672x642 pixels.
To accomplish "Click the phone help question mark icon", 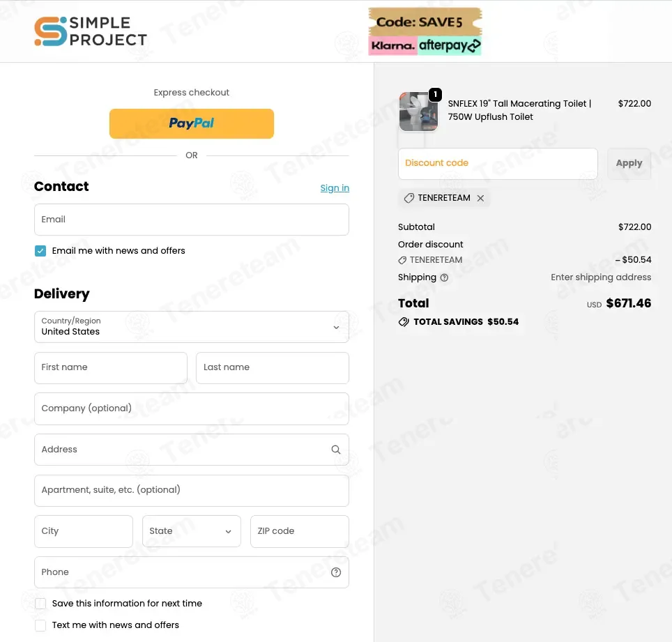I will 336,572.
